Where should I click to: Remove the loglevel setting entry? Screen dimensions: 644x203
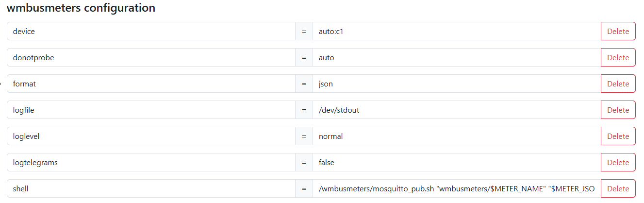point(618,136)
